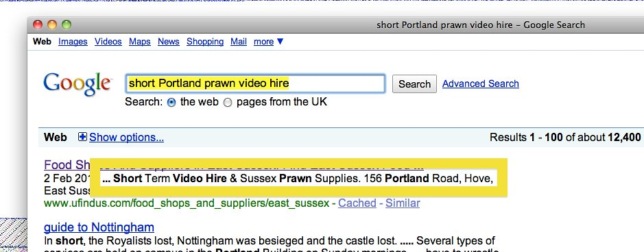
Task: Click in the search query field
Action: pyautogui.click(x=255, y=84)
